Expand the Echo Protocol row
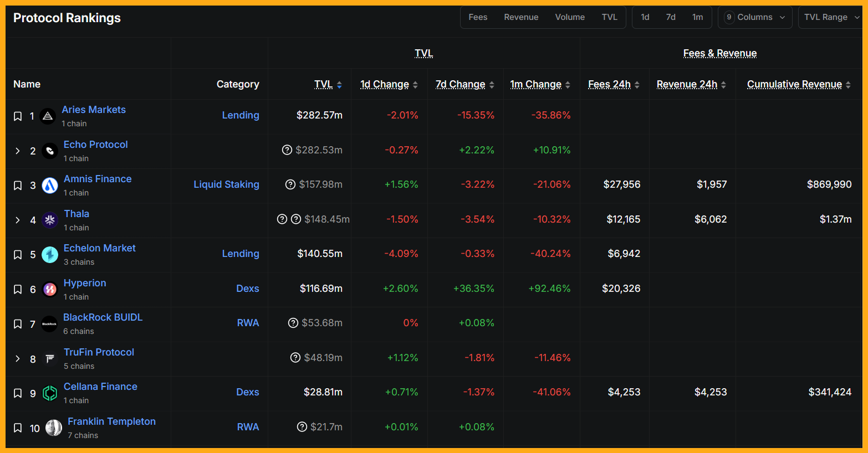This screenshot has height=453, width=868. click(x=18, y=151)
